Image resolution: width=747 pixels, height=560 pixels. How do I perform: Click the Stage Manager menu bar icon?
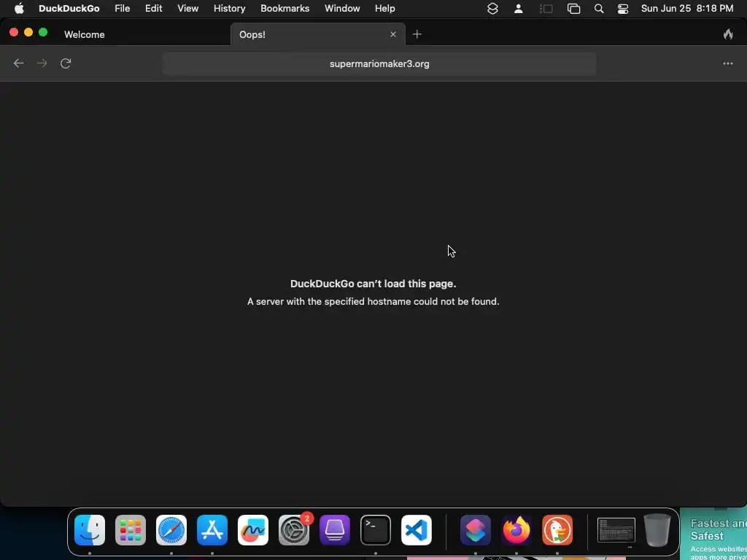546,9
